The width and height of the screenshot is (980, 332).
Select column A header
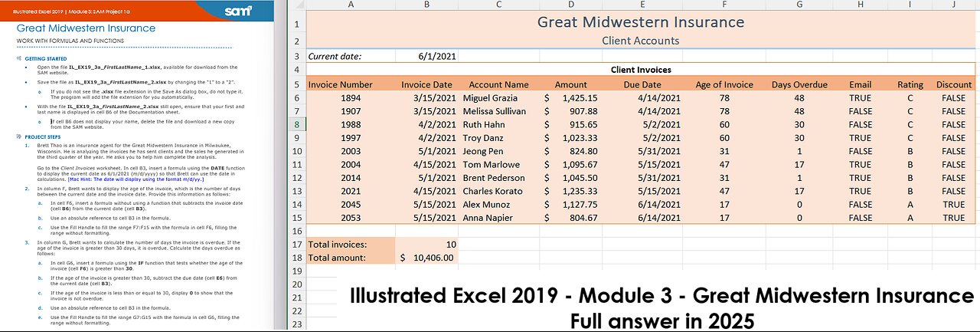351,5
